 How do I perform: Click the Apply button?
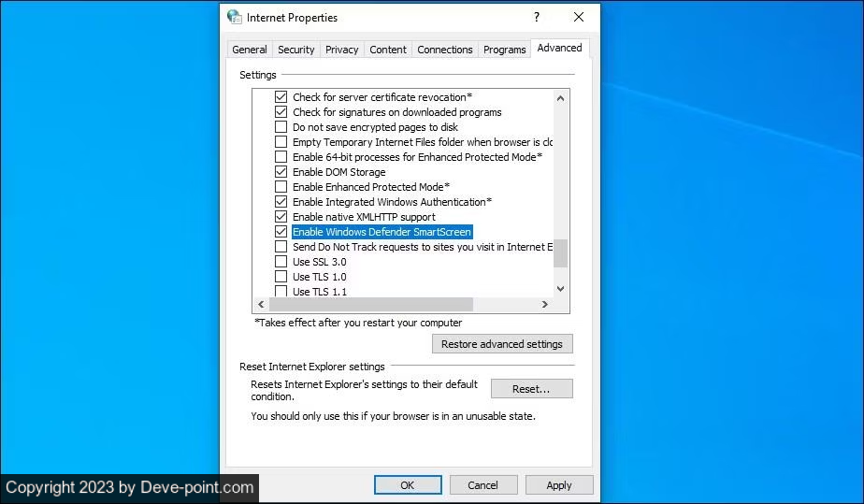559,485
